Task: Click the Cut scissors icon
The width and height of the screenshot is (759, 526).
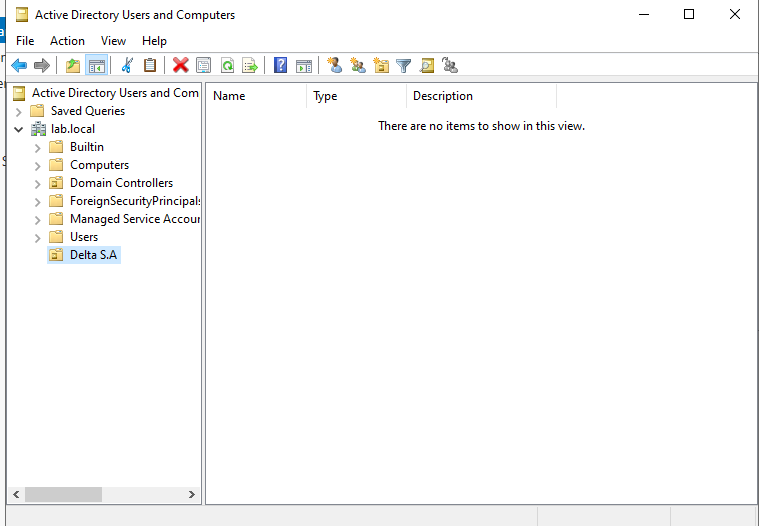Action: pyautogui.click(x=127, y=66)
